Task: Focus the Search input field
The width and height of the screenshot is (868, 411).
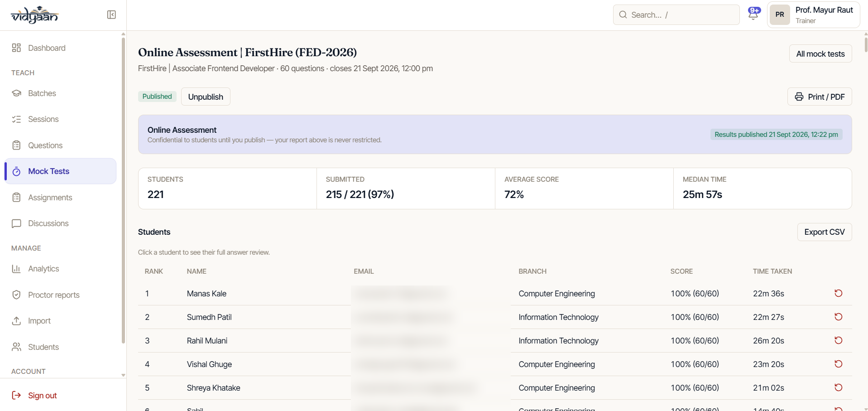Action: 676,15
